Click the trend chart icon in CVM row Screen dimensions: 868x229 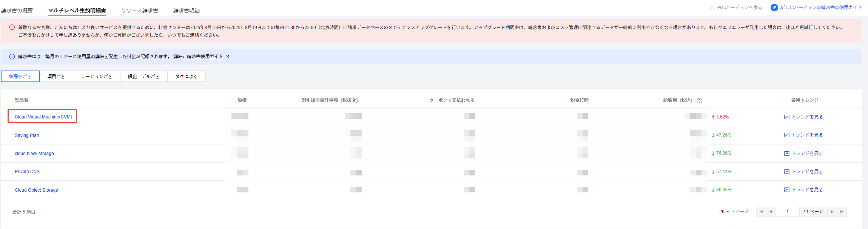tap(787, 117)
